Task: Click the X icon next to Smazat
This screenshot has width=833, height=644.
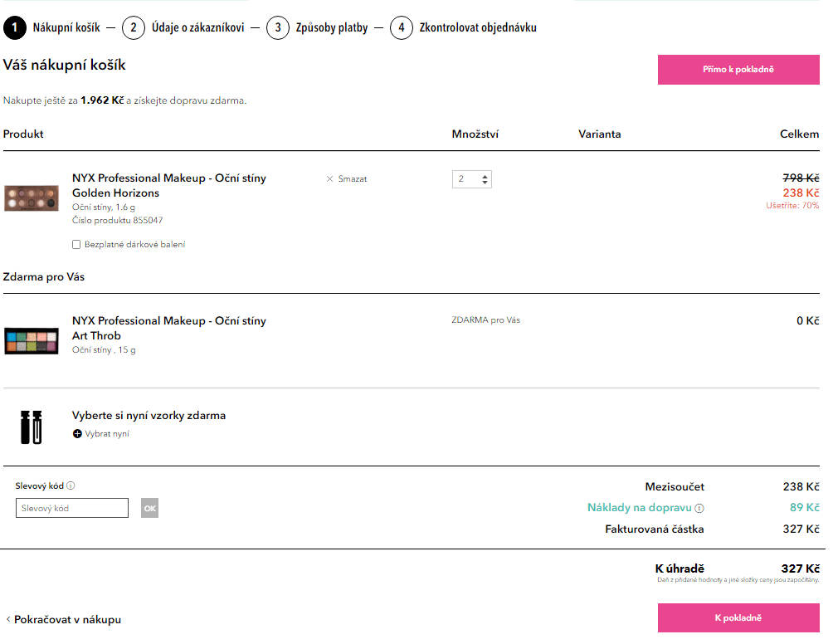Action: point(329,179)
